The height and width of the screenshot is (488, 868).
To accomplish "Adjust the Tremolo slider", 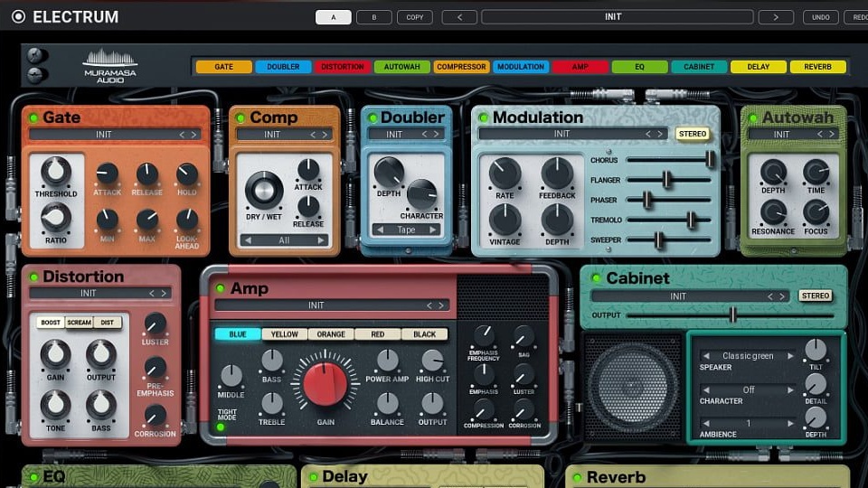I will (x=691, y=220).
